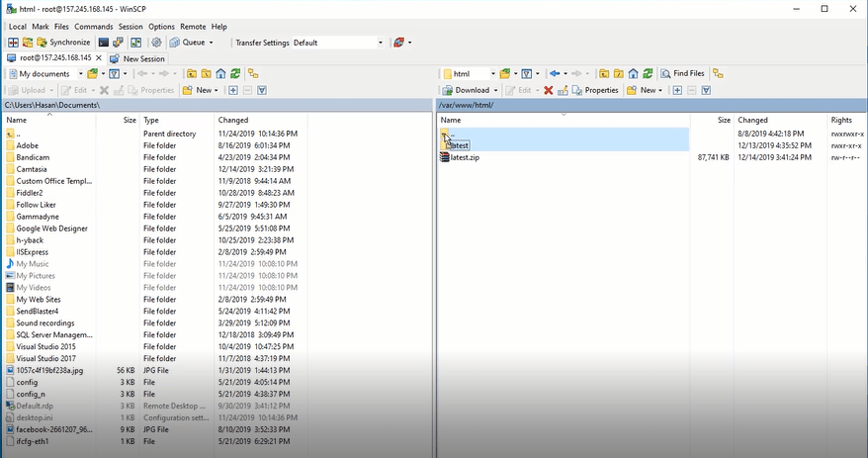Open the Remote menu
The height and width of the screenshot is (458, 868).
pos(193,27)
